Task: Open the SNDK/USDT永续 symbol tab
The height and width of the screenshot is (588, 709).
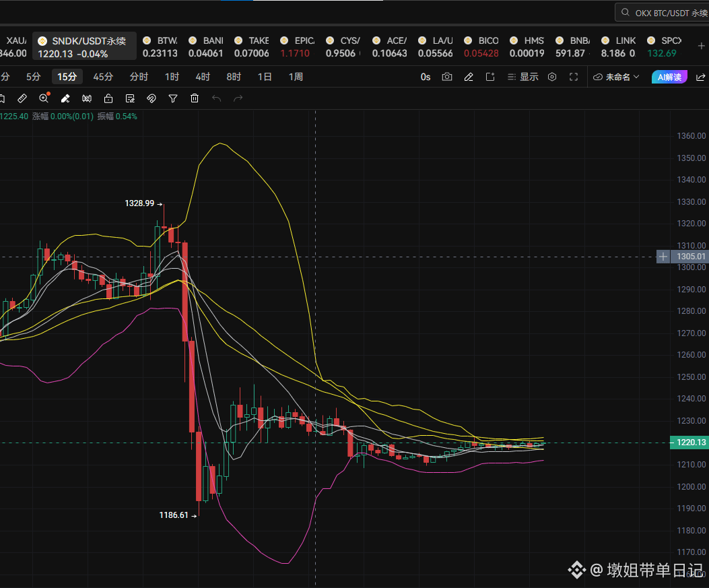Action: coord(85,46)
